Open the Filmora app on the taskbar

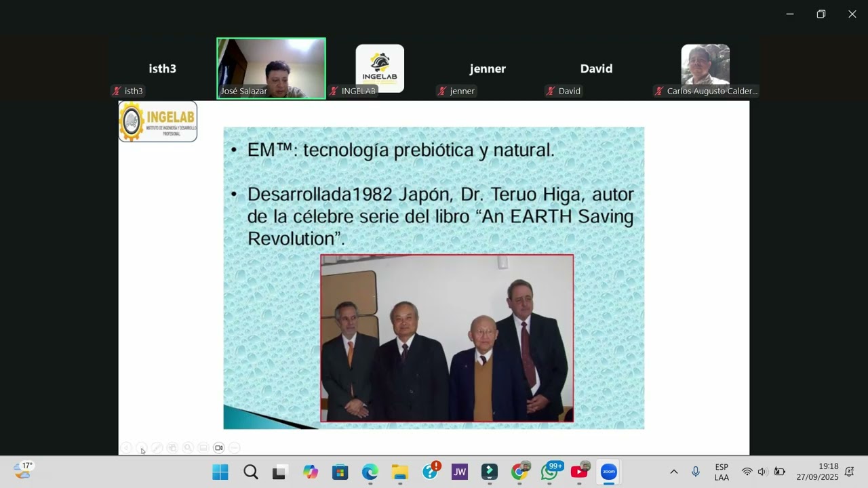(x=490, y=472)
